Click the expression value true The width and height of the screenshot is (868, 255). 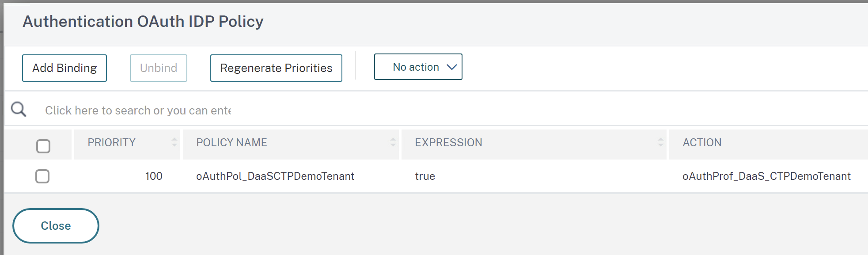click(425, 176)
